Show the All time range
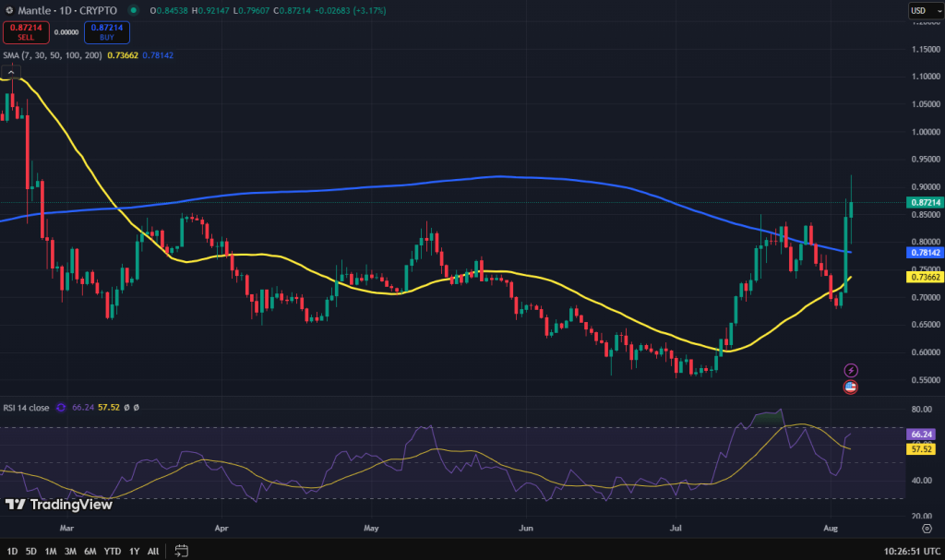Viewport: 945px width, 560px height. point(153,551)
